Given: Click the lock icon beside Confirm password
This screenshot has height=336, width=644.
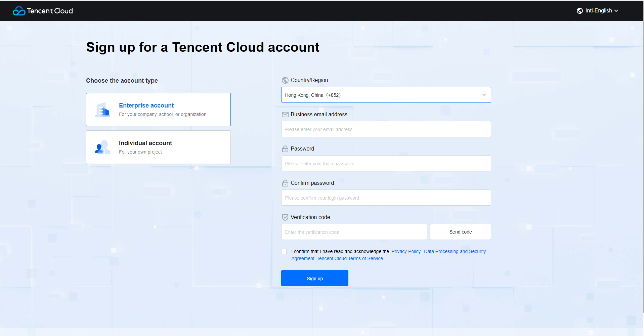Looking at the screenshot, I should (285, 183).
